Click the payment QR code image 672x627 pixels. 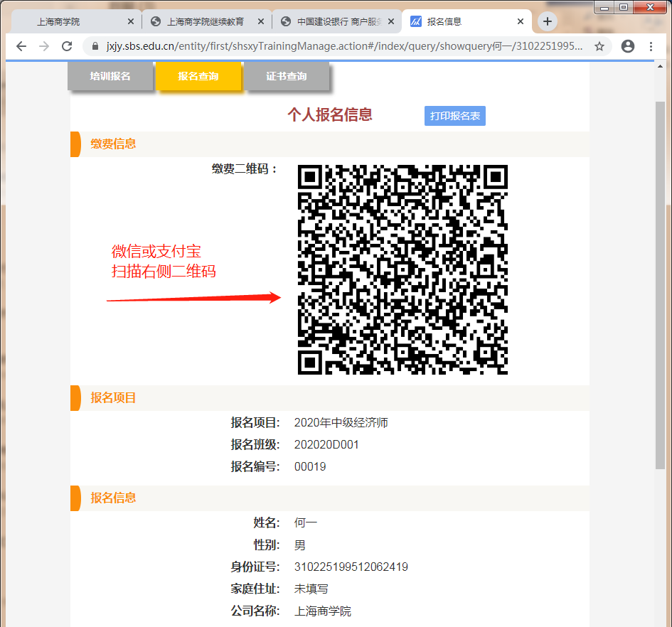tap(402, 269)
